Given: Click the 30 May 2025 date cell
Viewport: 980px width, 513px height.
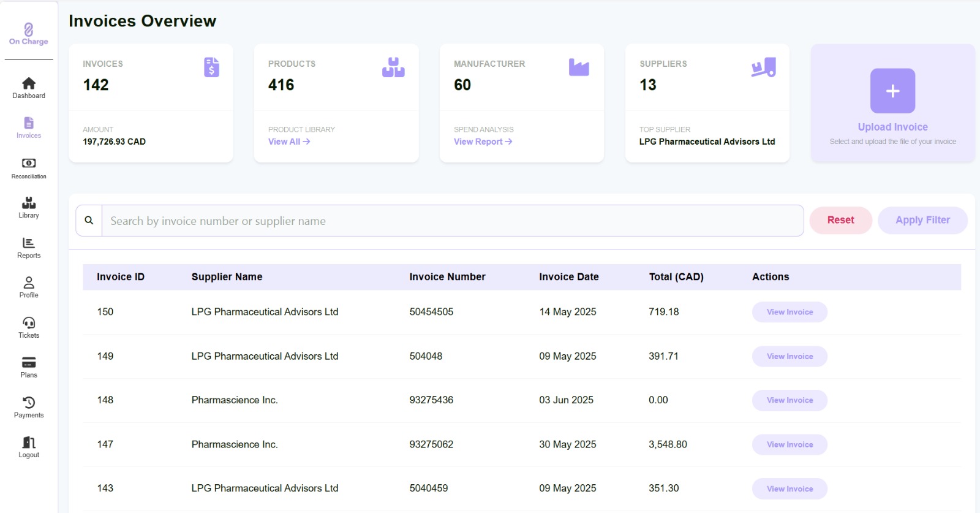Looking at the screenshot, I should click(x=568, y=444).
